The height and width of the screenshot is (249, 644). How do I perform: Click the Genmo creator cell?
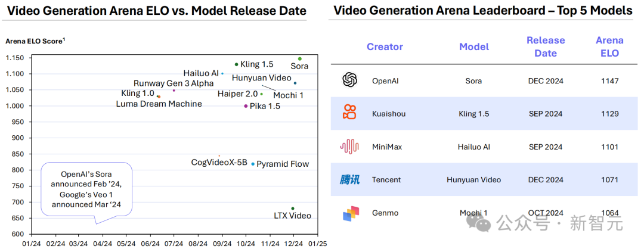coord(385,213)
